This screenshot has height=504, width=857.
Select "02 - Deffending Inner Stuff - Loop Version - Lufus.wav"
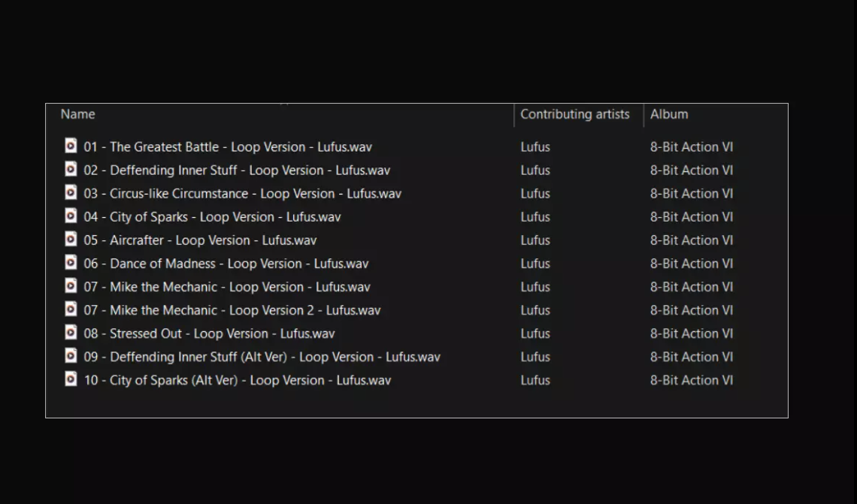click(237, 171)
